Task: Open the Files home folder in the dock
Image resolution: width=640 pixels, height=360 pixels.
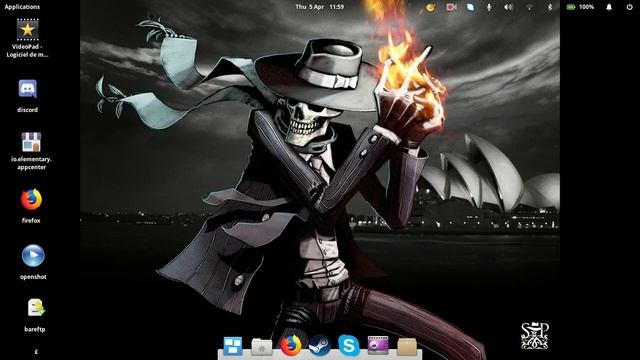Action: pos(262,346)
